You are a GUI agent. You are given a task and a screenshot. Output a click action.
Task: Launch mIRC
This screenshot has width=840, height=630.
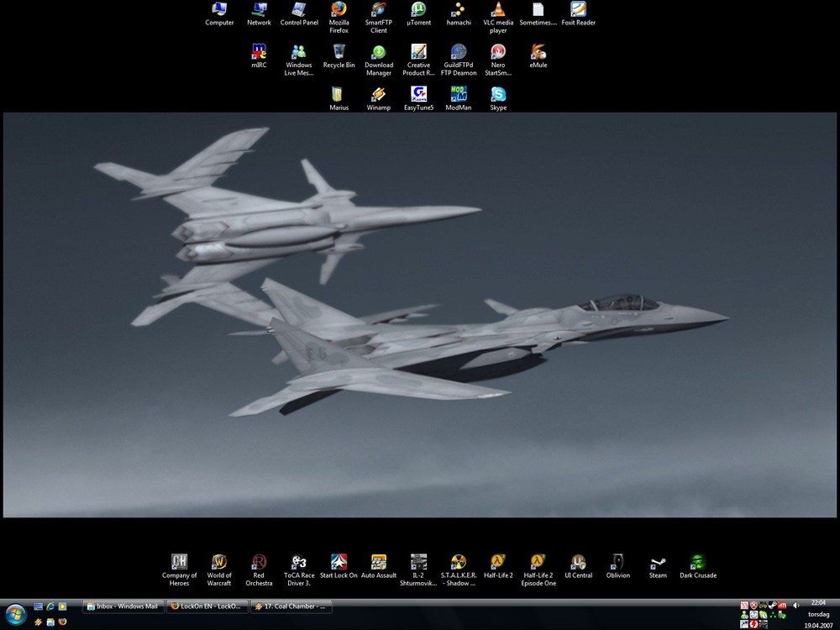(259, 52)
